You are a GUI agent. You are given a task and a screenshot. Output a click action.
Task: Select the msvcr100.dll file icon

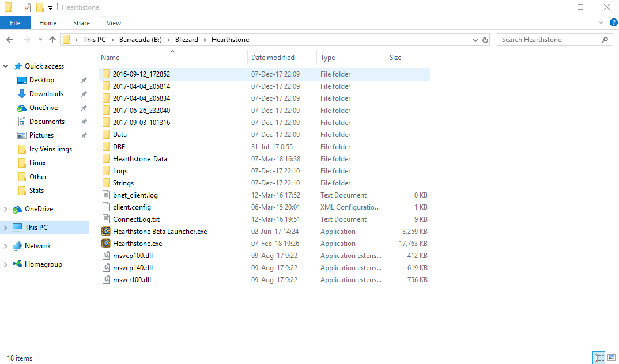106,279
